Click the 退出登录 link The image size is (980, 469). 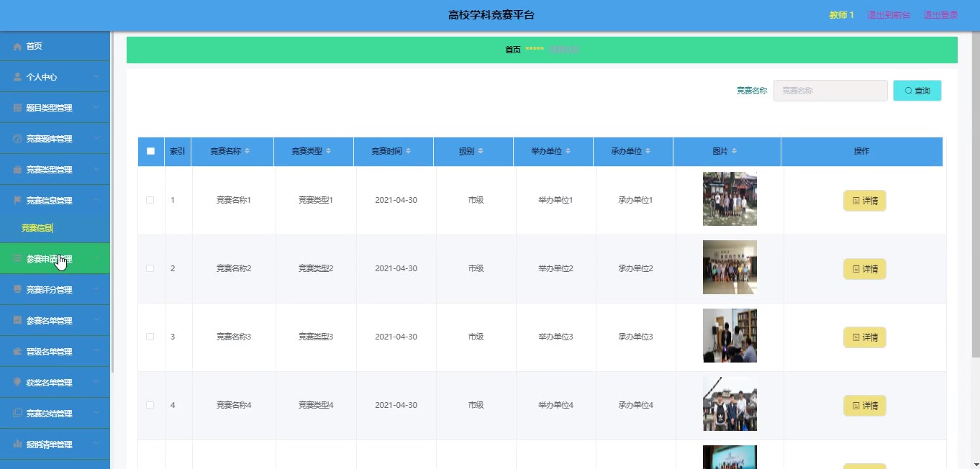coord(940,15)
